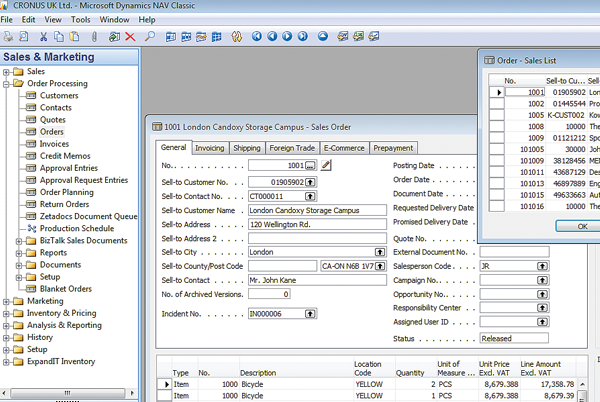The width and height of the screenshot is (600, 402).
Task: Click the Sell-to Address input field
Action: pyautogui.click(x=316, y=224)
